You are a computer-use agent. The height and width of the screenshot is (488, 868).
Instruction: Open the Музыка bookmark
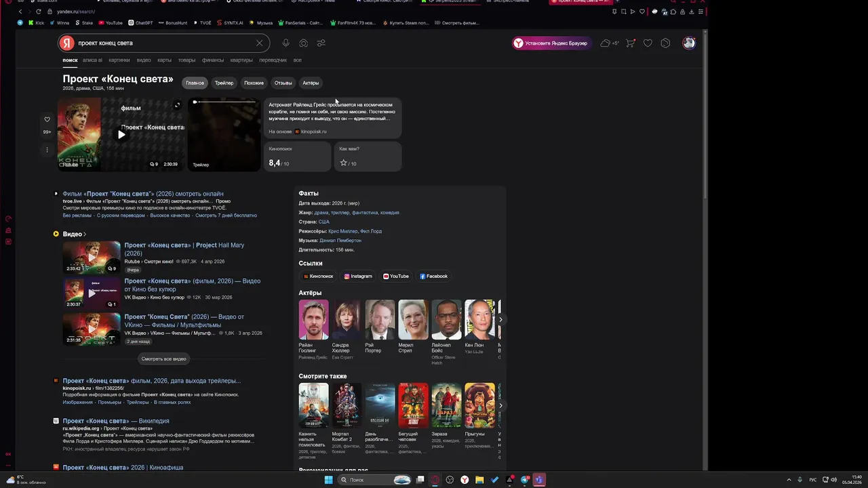261,22
